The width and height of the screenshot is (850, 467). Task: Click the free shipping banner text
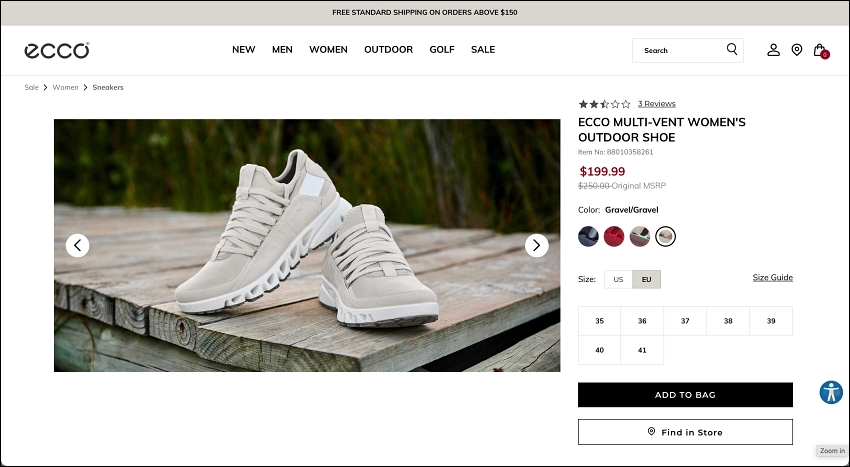click(424, 12)
